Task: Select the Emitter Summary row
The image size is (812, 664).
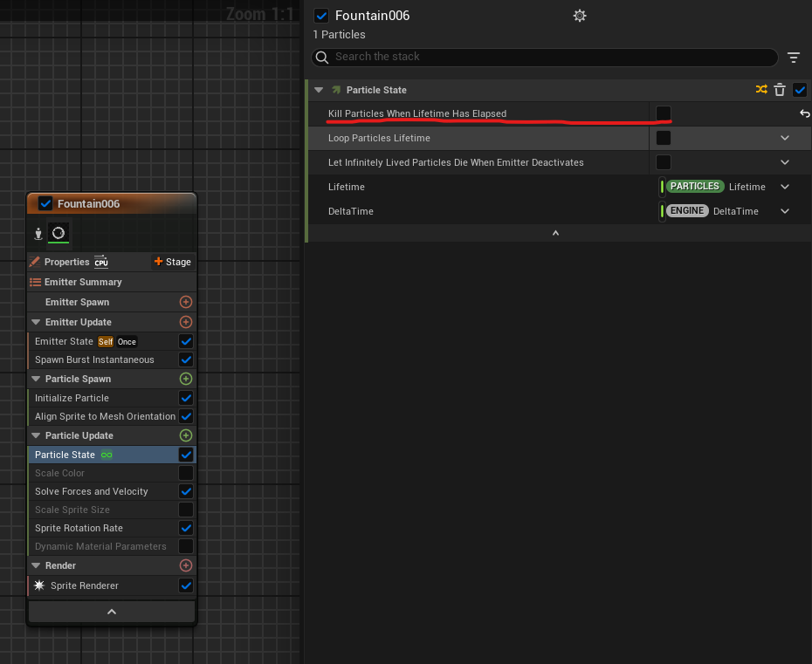Action: [83, 282]
